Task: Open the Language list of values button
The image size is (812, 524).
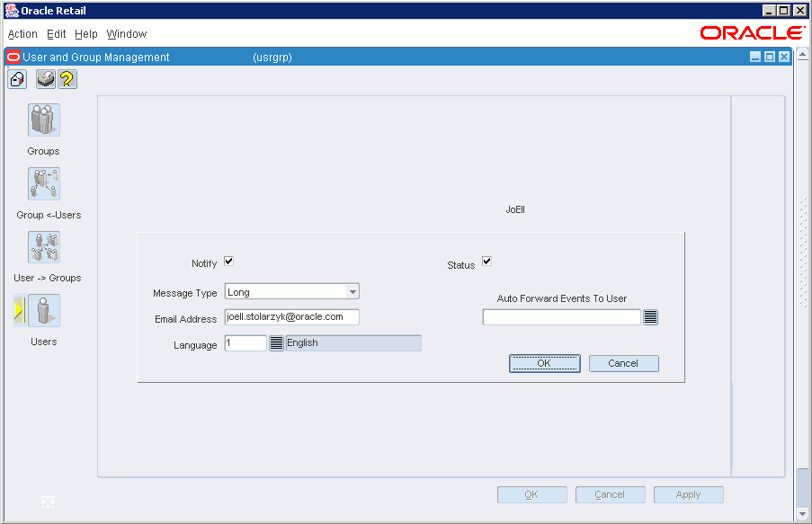Action: [x=277, y=342]
